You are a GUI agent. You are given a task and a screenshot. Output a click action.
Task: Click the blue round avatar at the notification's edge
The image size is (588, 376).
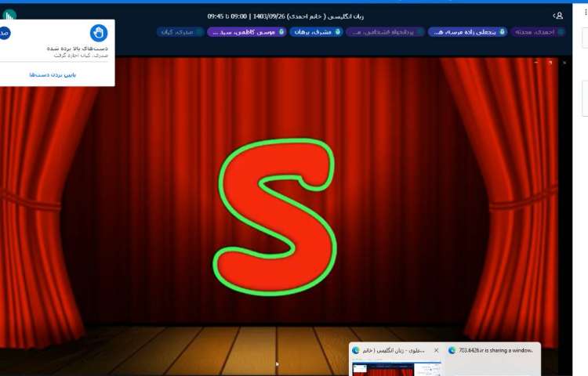pyautogui.click(x=5, y=33)
